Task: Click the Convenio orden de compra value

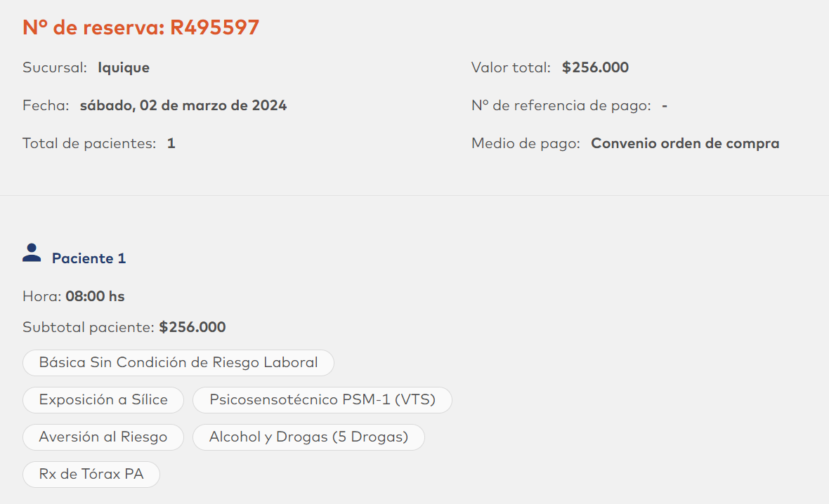Action: (685, 144)
